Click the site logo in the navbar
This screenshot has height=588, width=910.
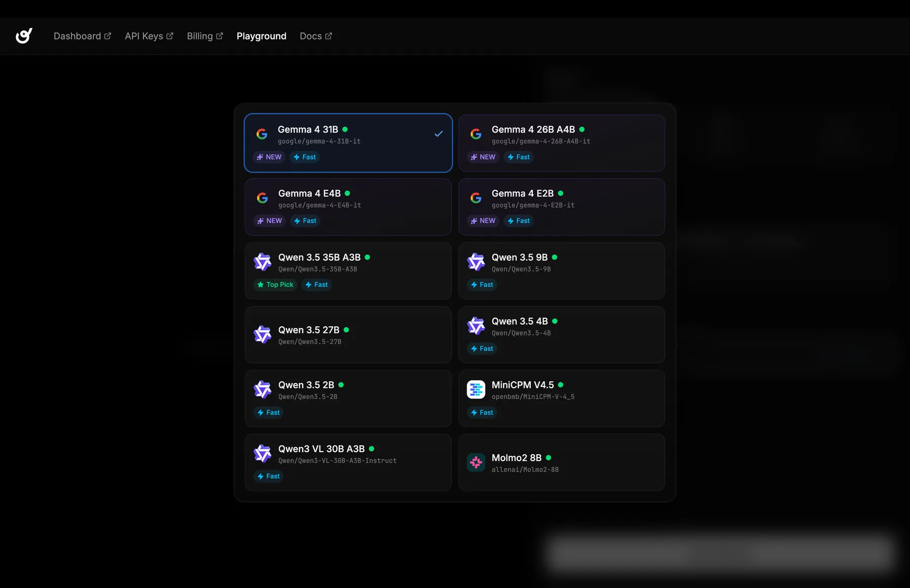(24, 36)
